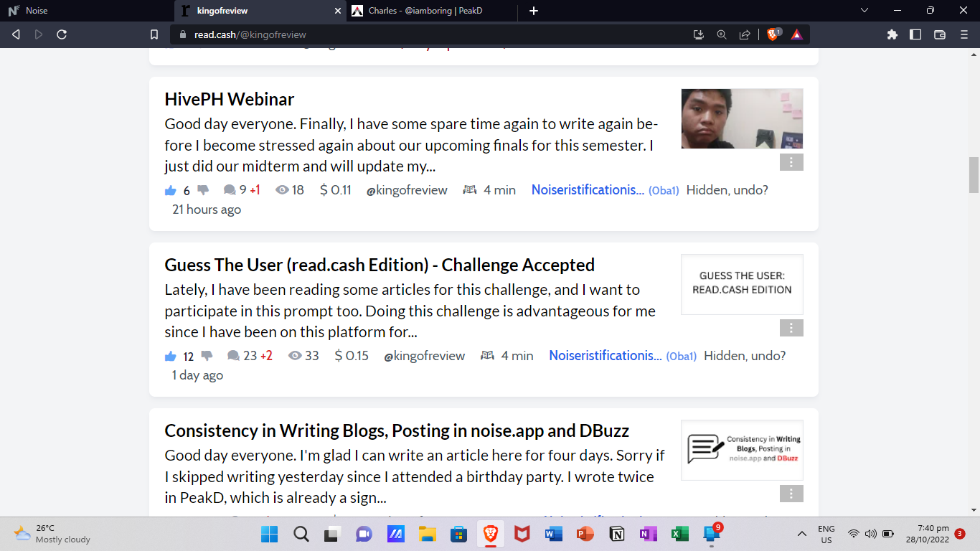Open the ENG US language switcher

pyautogui.click(x=826, y=534)
